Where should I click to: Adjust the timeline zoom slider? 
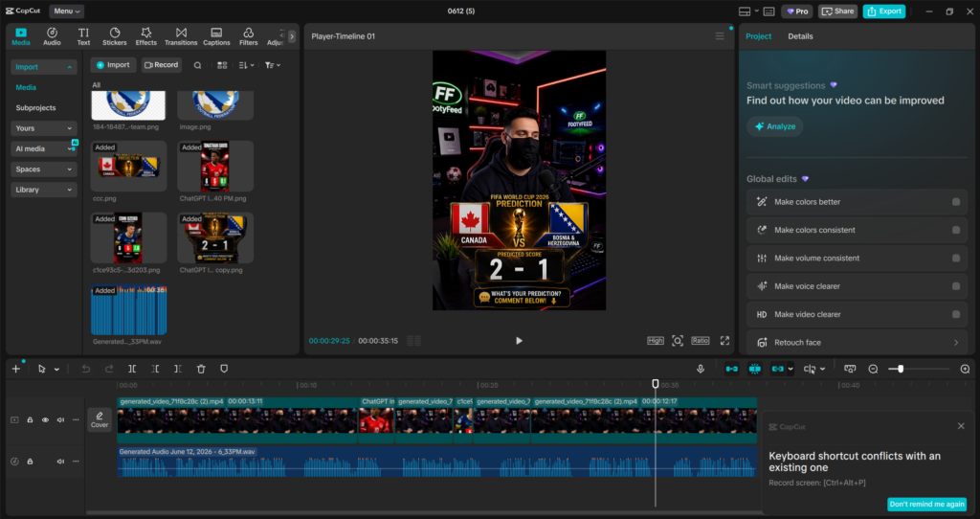click(x=900, y=369)
